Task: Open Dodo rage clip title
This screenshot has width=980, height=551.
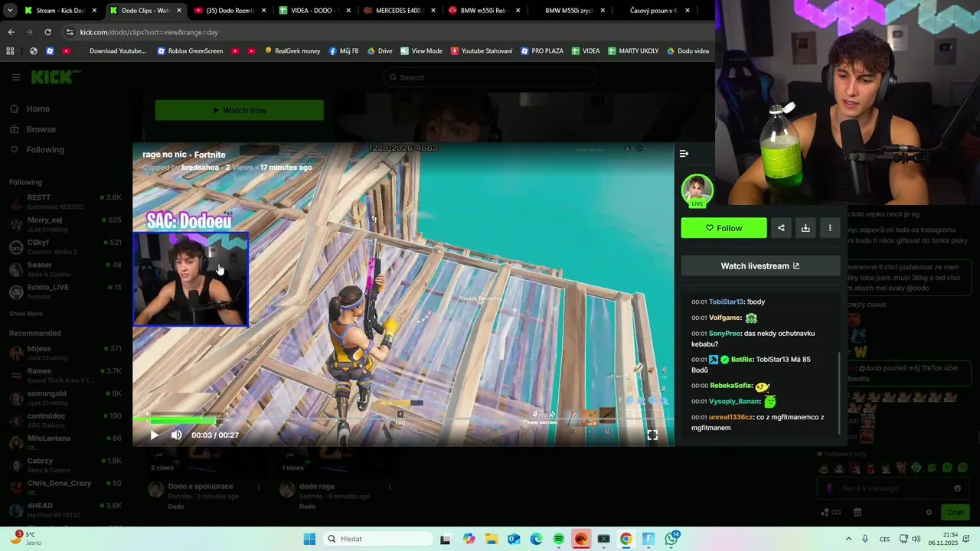Action: [317, 487]
